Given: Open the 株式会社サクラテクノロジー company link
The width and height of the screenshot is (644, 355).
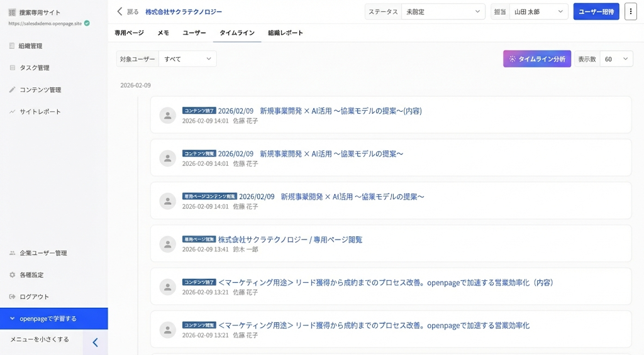Looking at the screenshot, I should pos(184,12).
